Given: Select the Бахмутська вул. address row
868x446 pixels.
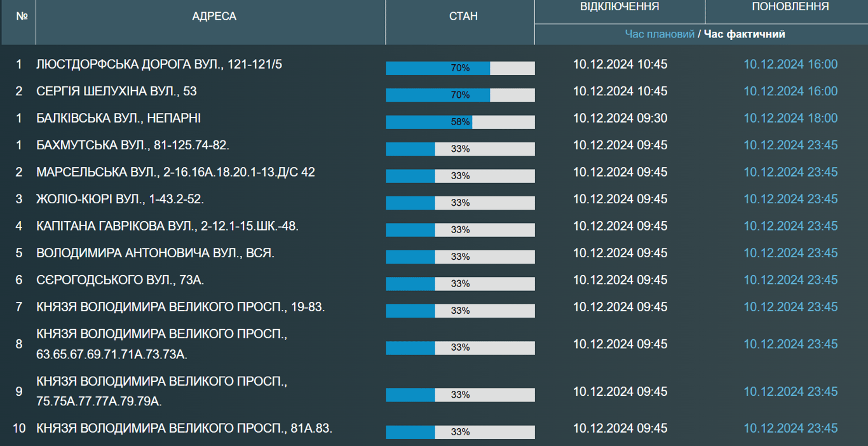Looking at the screenshot, I should pos(133,145).
